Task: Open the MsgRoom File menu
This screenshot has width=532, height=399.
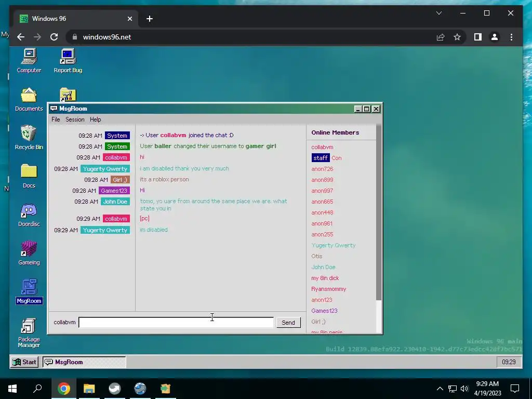Action: [56, 119]
